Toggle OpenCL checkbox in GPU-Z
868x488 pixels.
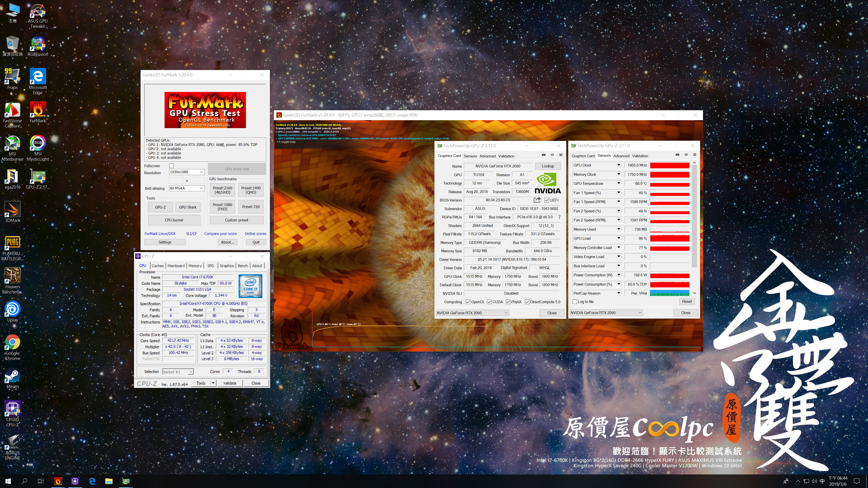click(x=468, y=302)
